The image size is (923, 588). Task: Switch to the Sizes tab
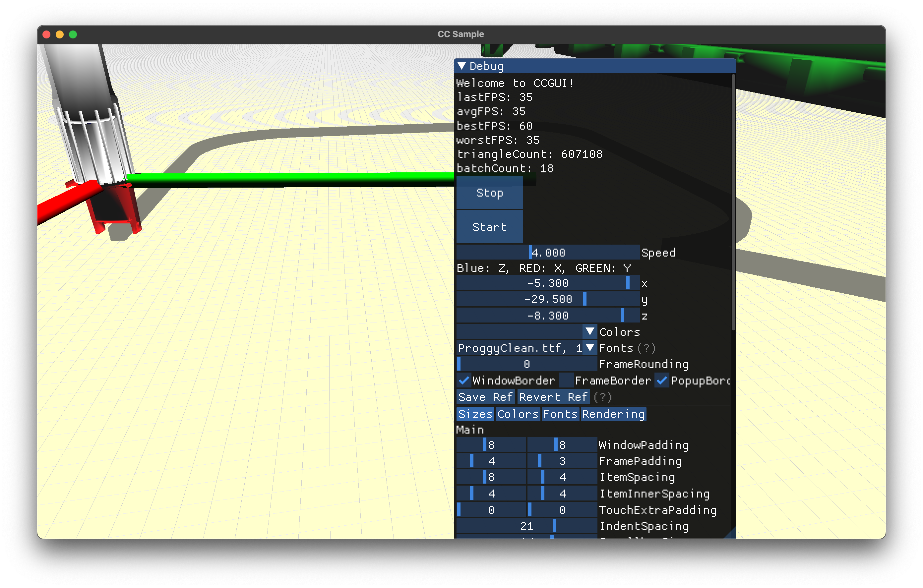click(x=475, y=414)
